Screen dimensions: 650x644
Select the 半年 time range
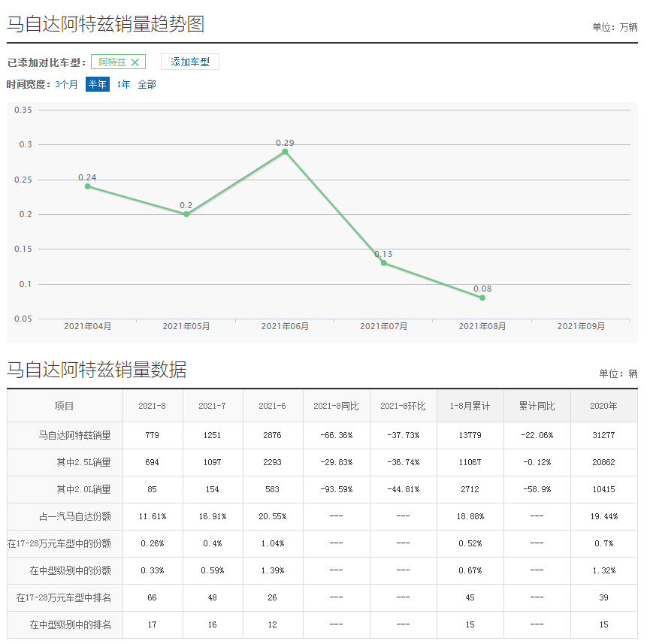coord(97,85)
